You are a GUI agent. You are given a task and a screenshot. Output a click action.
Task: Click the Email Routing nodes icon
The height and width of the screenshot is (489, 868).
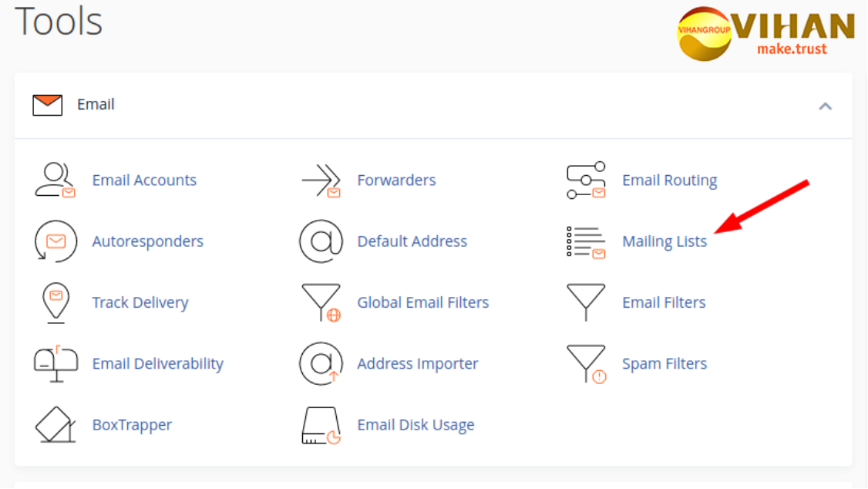tap(586, 180)
